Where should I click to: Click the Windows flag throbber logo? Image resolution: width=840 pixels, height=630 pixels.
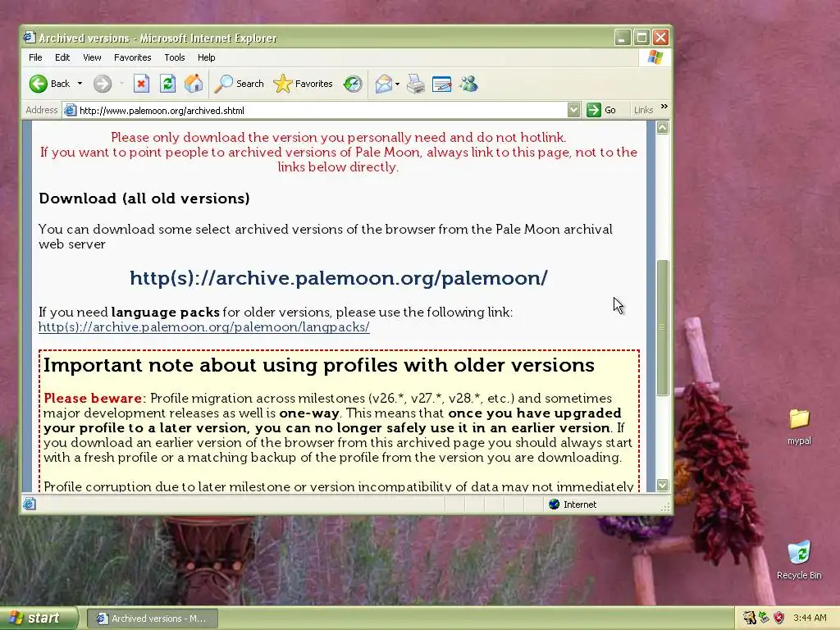click(655, 57)
